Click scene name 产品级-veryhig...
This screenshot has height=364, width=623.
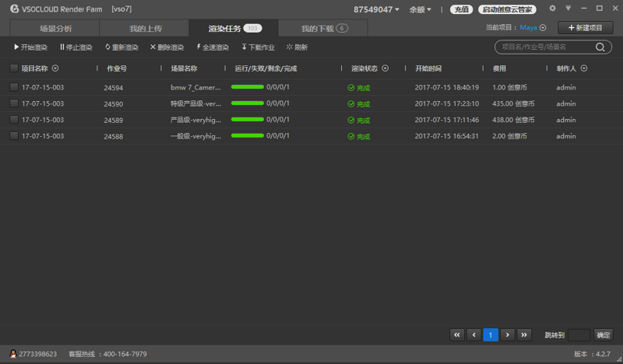pos(195,120)
